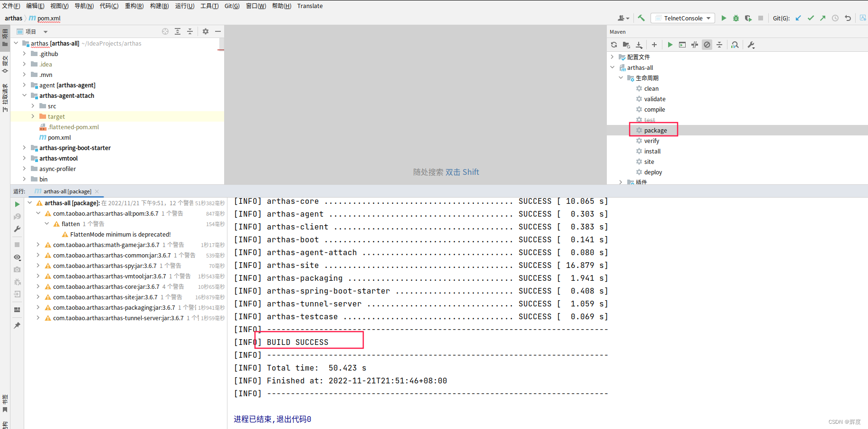Pin the run tab with pin icon
The image size is (868, 429).
(x=17, y=325)
